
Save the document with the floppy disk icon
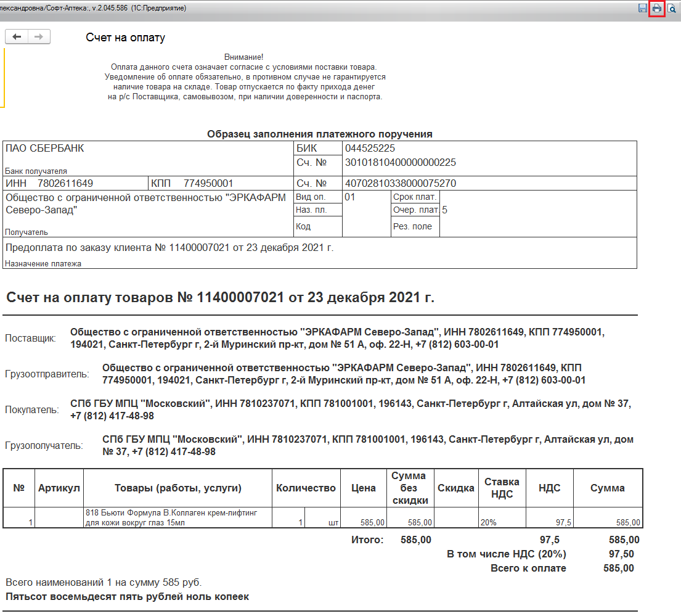point(643,9)
